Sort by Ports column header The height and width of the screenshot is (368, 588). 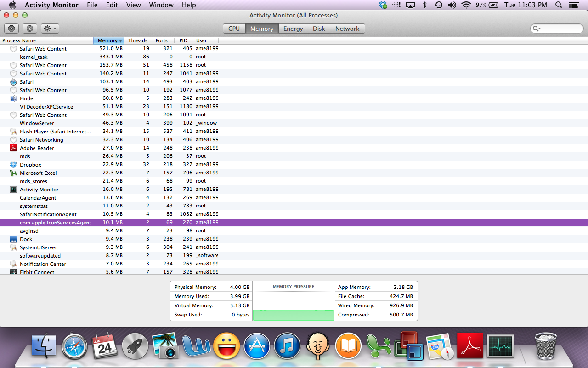[162, 40]
